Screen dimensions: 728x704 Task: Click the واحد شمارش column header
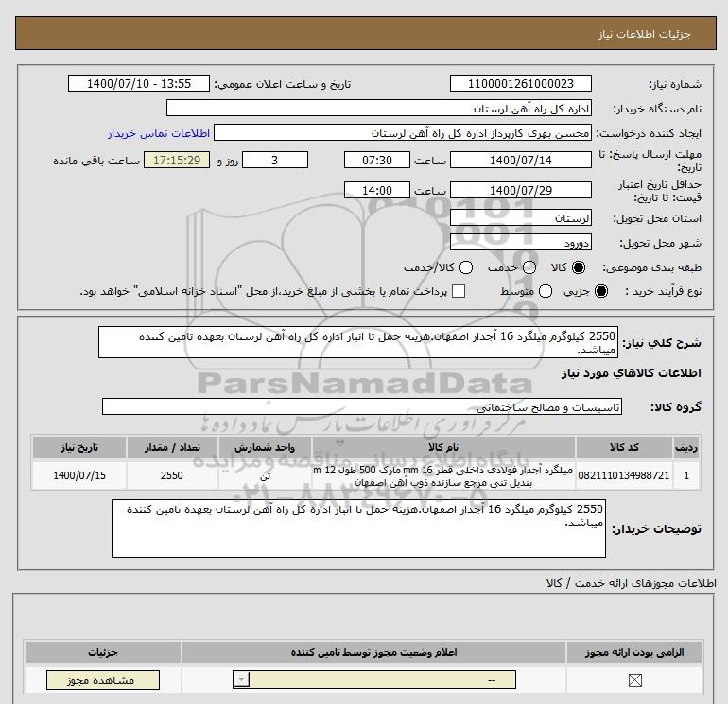265,447
